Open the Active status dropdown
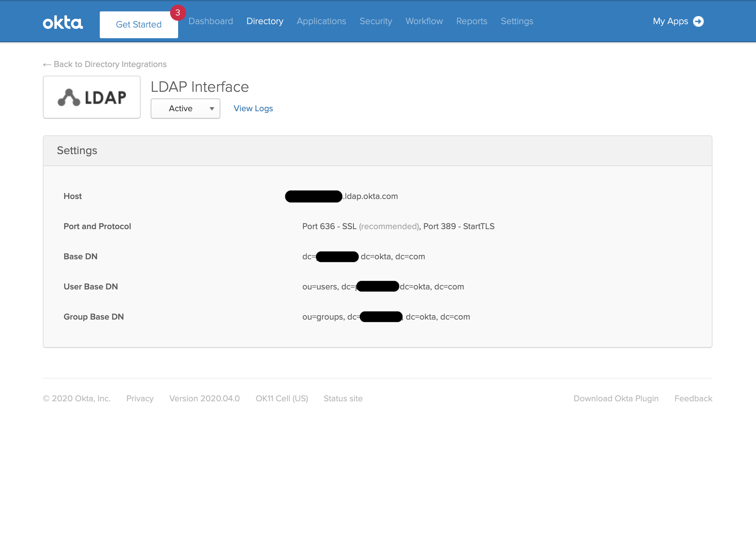The image size is (756, 544). click(185, 109)
